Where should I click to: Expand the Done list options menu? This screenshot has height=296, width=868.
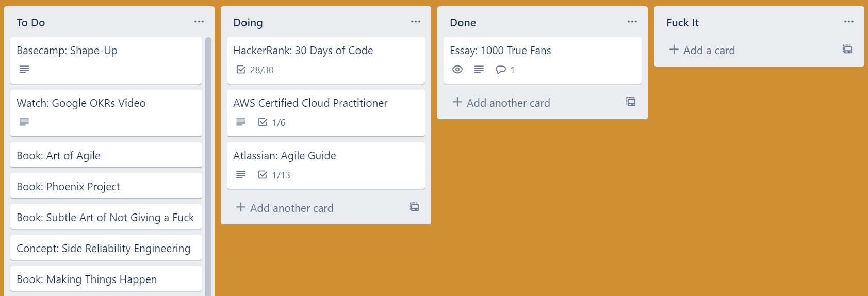point(632,22)
